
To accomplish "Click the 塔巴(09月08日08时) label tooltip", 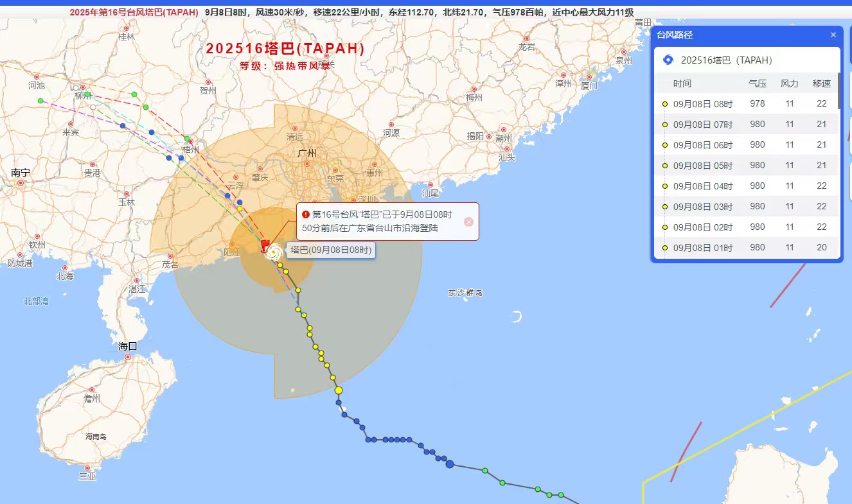I will [331, 250].
